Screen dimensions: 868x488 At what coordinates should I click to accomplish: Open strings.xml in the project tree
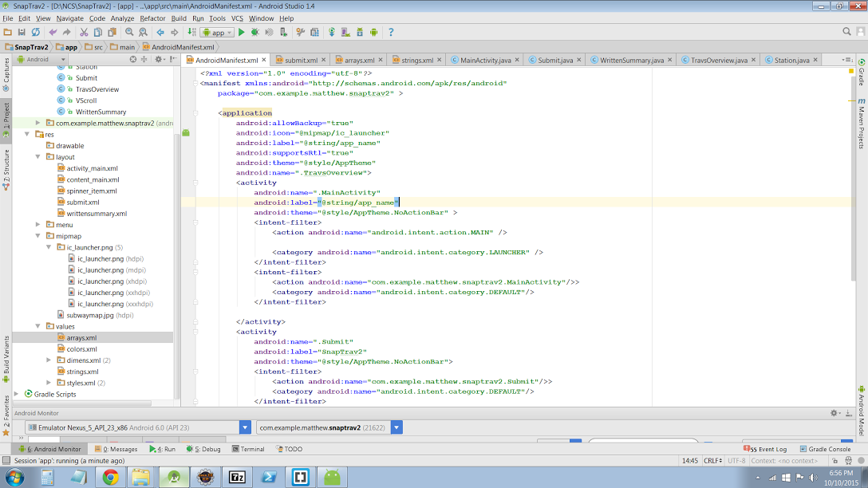pos(82,372)
